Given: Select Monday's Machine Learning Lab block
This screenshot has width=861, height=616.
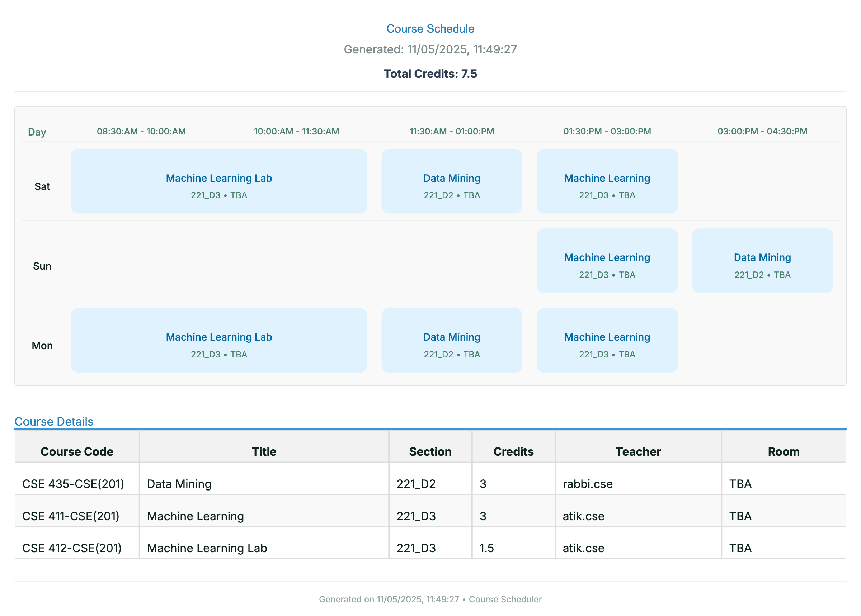Looking at the screenshot, I should pos(218,340).
